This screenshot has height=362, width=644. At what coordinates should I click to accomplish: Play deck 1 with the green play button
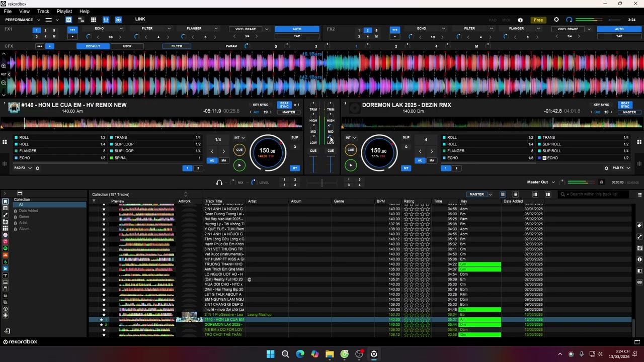click(x=239, y=165)
